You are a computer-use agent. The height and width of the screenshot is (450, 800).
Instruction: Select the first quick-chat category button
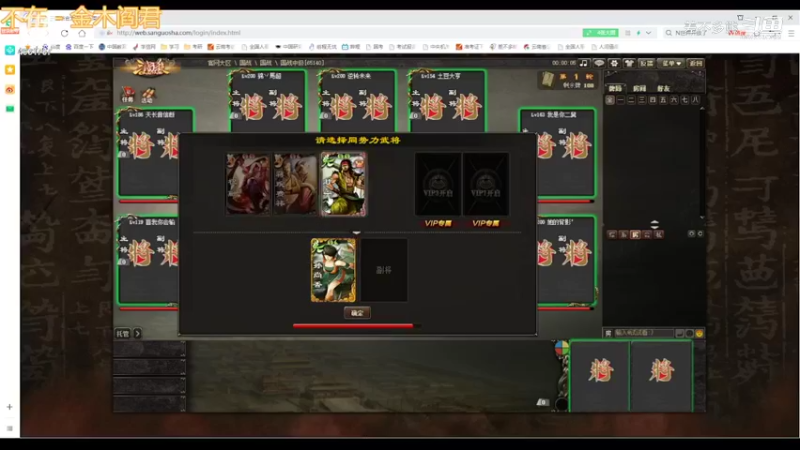pos(612,234)
